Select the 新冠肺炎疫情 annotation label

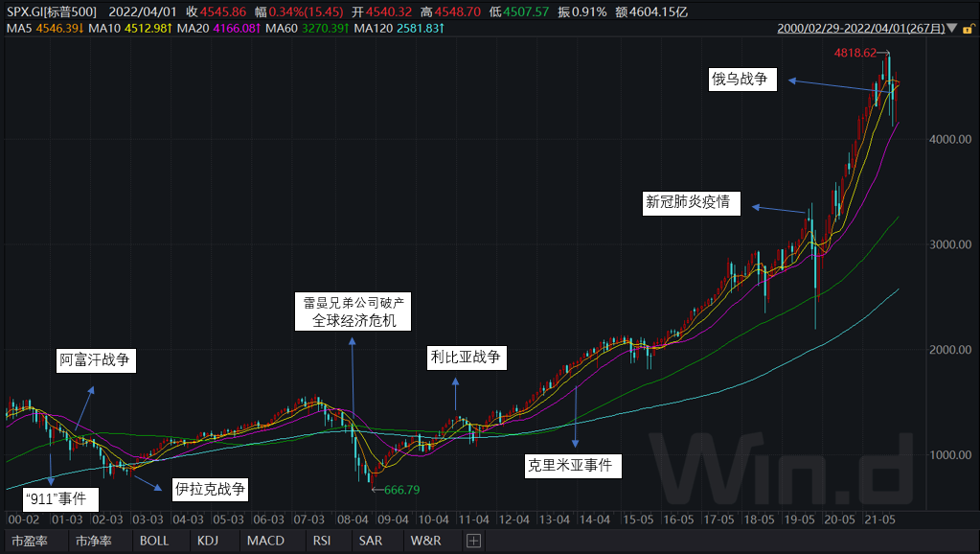click(688, 202)
